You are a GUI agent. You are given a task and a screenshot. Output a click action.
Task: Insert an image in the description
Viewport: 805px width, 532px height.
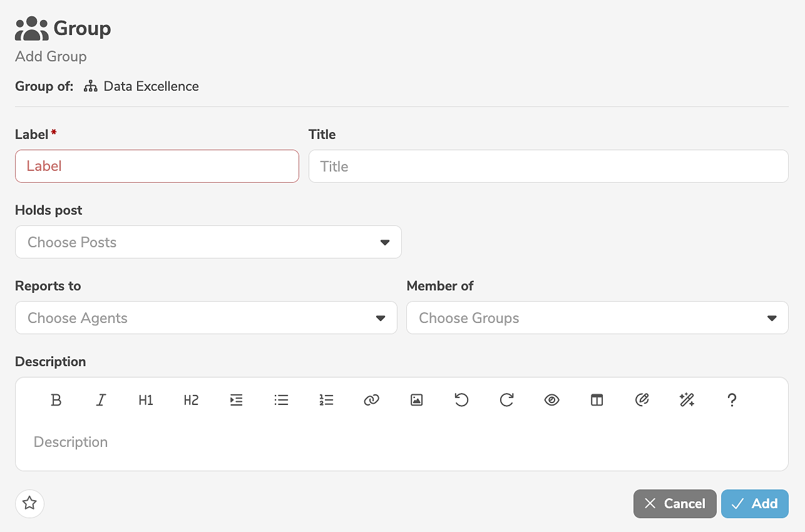pos(416,400)
